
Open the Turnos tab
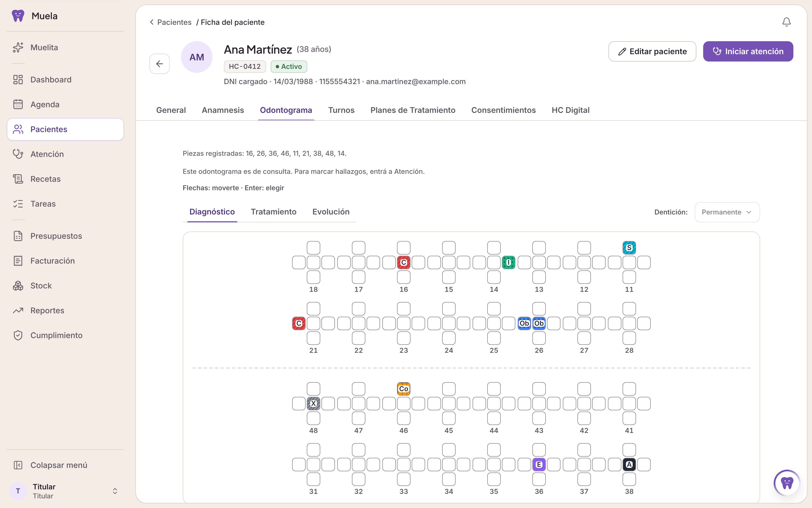tap(341, 110)
